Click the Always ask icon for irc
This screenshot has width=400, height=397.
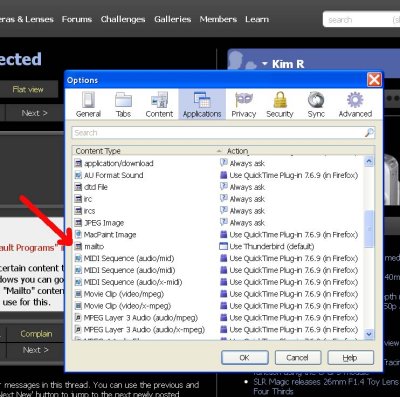point(223,199)
